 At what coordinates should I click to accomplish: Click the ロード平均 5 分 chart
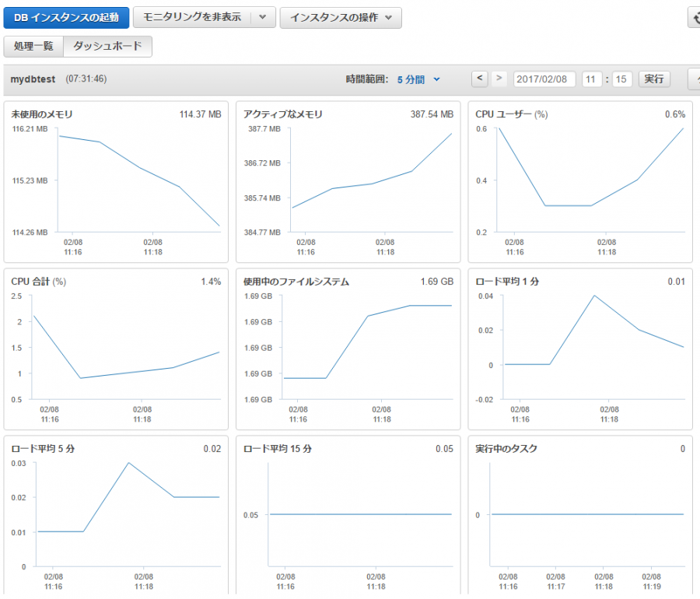[x=116, y=516]
